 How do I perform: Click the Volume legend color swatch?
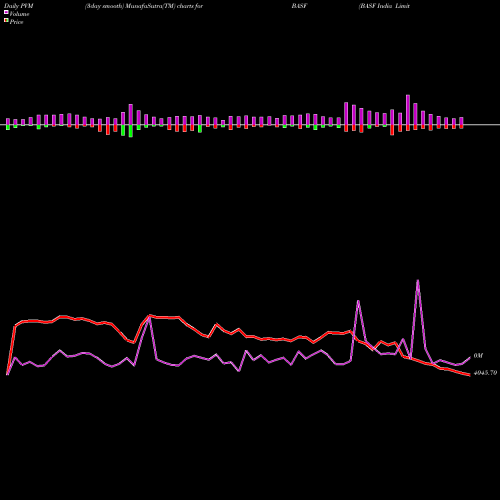pos(6,12)
